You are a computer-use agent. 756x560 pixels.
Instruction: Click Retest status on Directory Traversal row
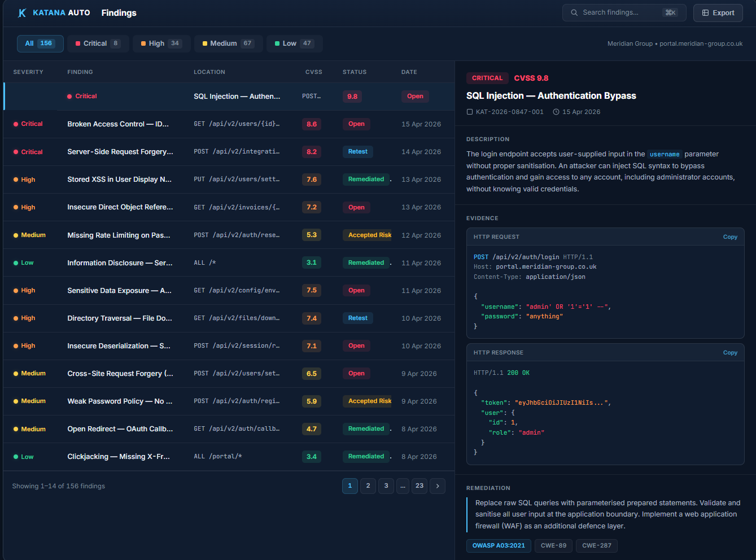point(357,318)
